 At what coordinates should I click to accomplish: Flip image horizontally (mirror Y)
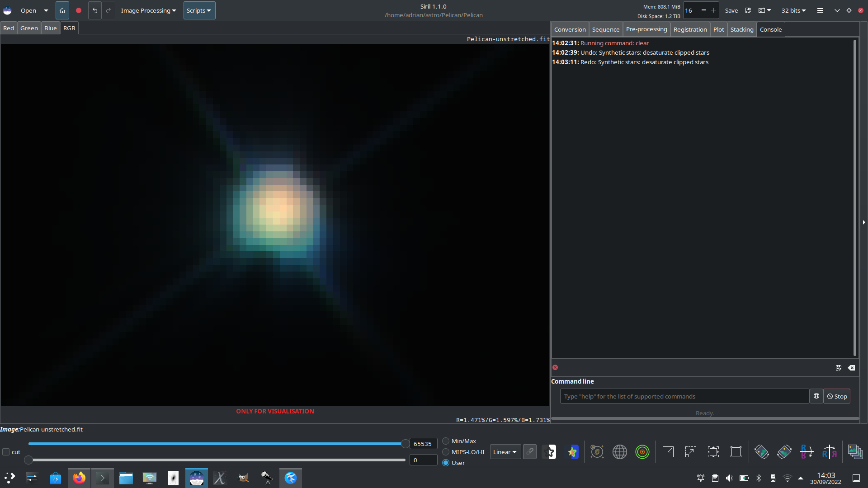[x=830, y=452]
